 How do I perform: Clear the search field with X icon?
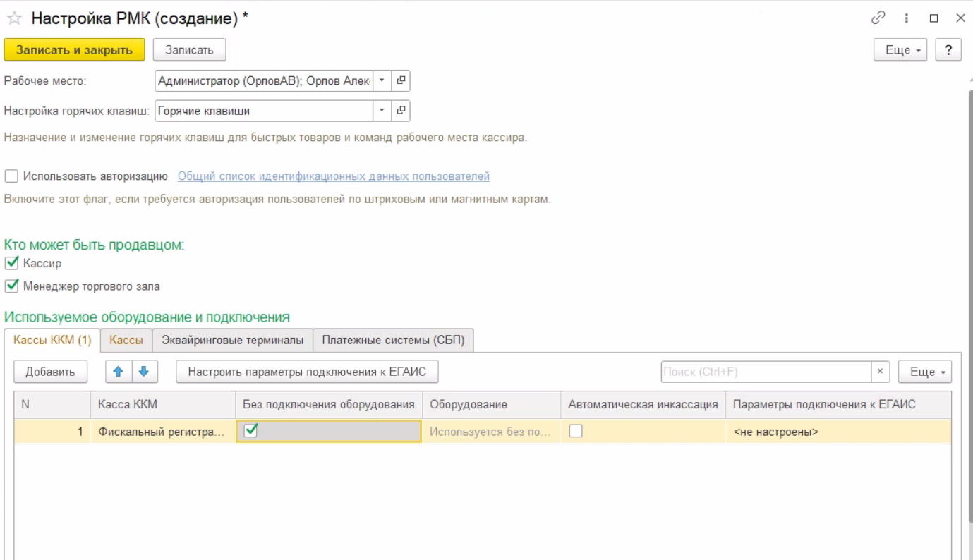[x=879, y=372]
